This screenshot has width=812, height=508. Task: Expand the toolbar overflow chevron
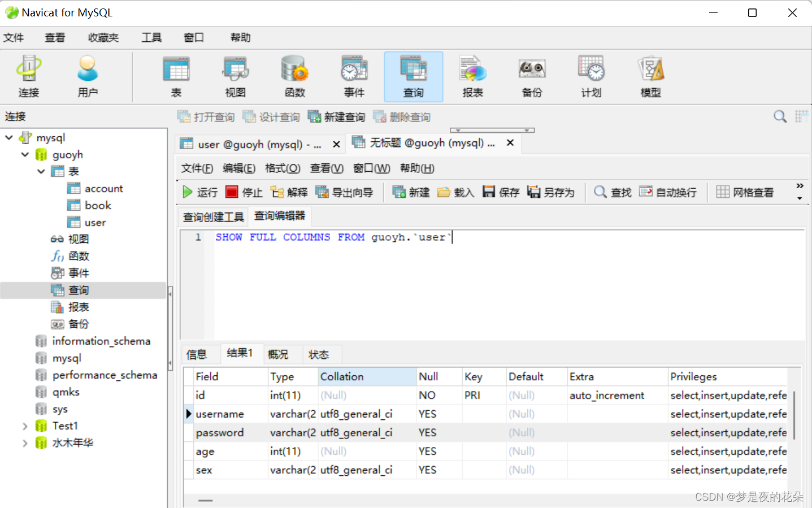tap(800, 186)
